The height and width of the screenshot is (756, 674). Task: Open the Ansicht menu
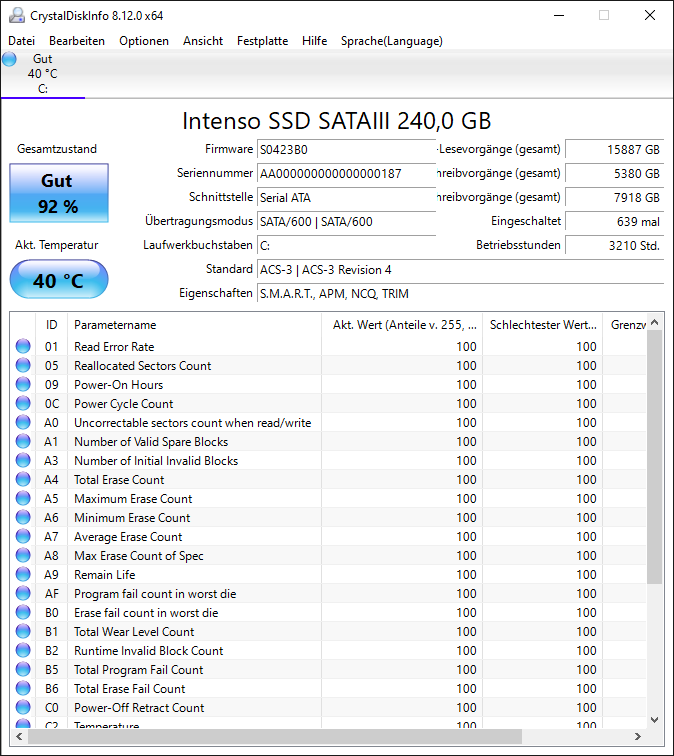pyautogui.click(x=203, y=41)
